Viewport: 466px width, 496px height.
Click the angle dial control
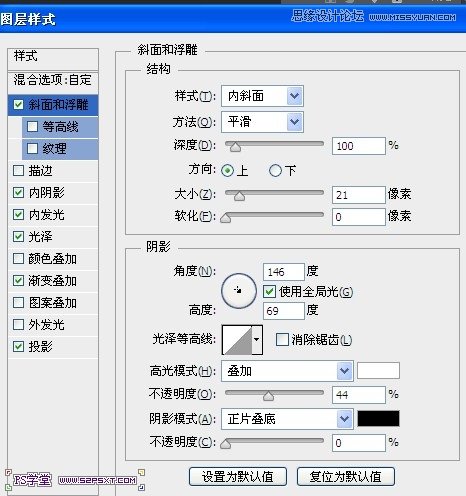tap(239, 291)
